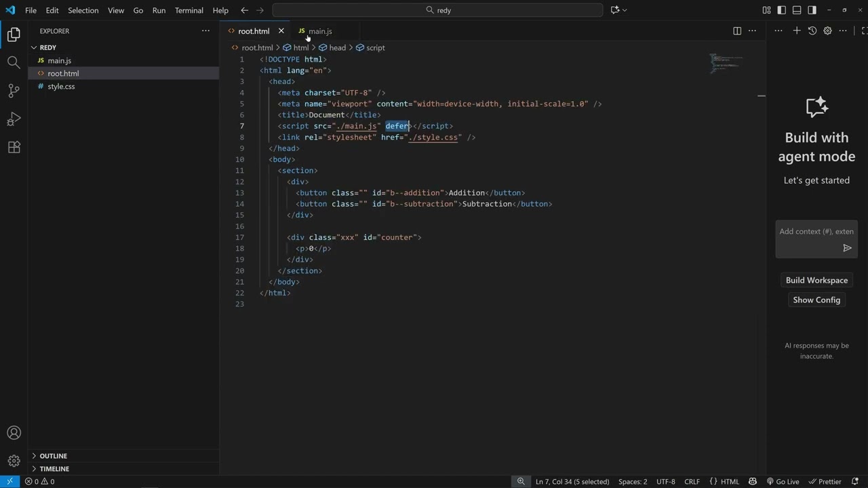Toggle the secondary side bar
The width and height of the screenshot is (868, 488).
tap(812, 10)
